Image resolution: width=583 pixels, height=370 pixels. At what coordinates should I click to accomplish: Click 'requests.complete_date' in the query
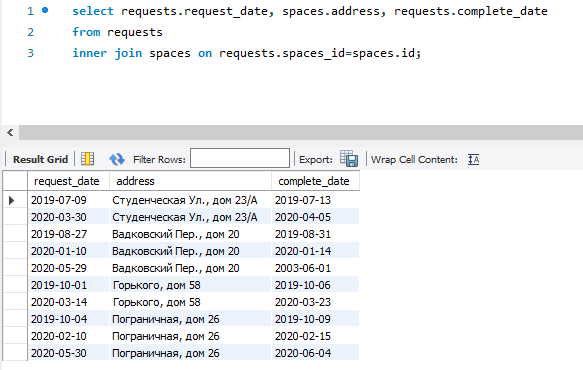(471, 11)
